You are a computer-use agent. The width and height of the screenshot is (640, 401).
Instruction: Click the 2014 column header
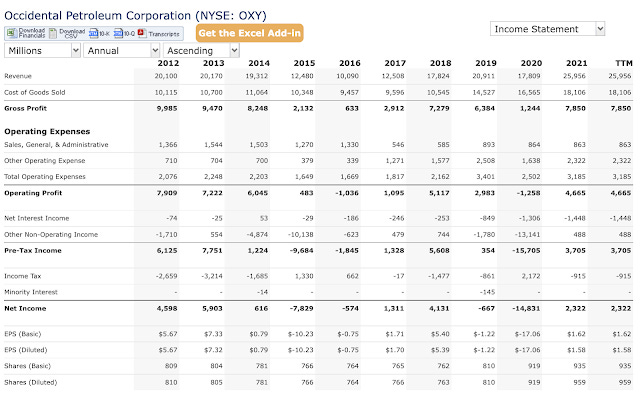coord(259,63)
